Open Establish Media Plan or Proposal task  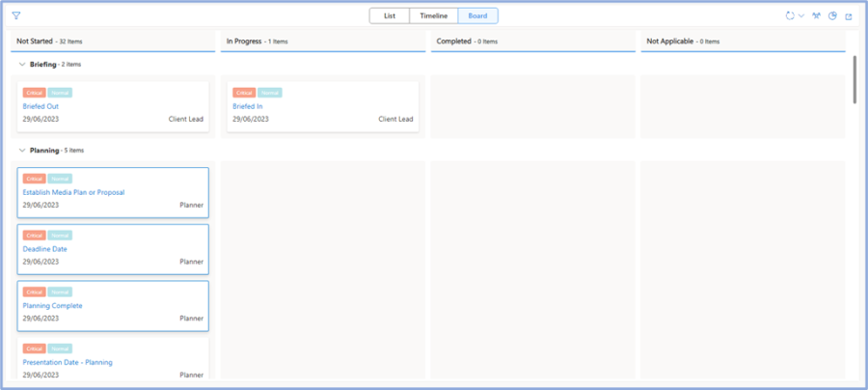(73, 192)
